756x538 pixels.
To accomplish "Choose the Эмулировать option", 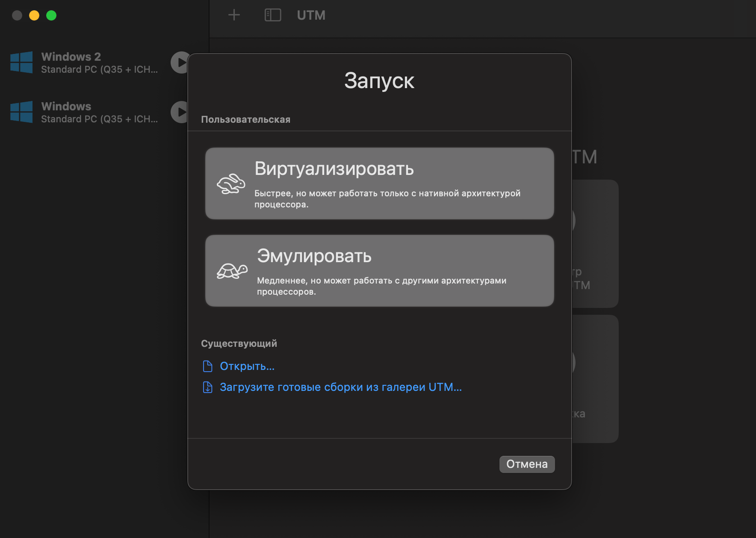I will click(380, 271).
